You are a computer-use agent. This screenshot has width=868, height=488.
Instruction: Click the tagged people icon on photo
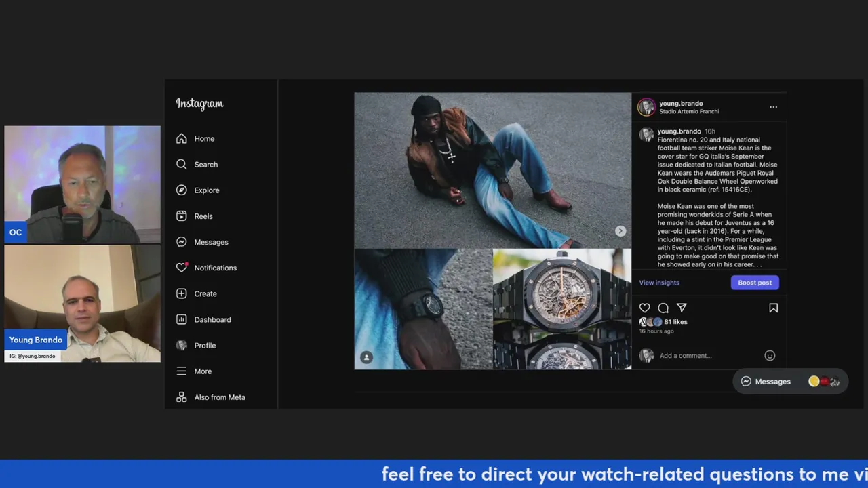point(366,357)
